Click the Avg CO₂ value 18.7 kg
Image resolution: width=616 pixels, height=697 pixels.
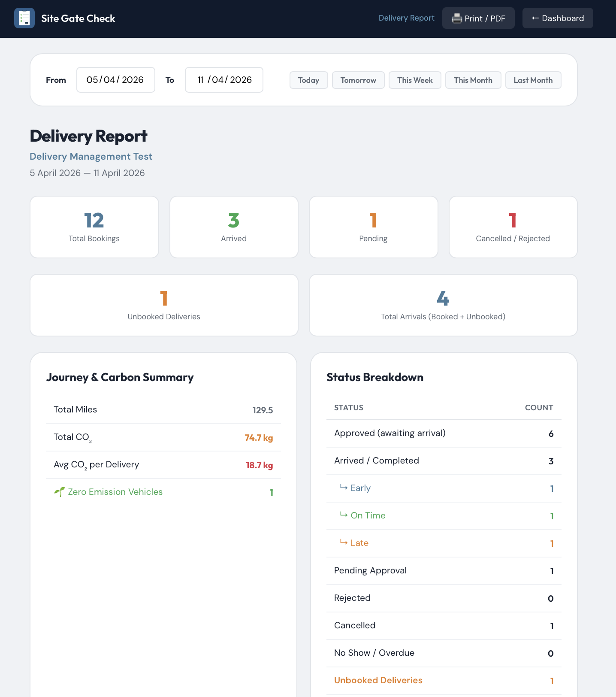[259, 465]
